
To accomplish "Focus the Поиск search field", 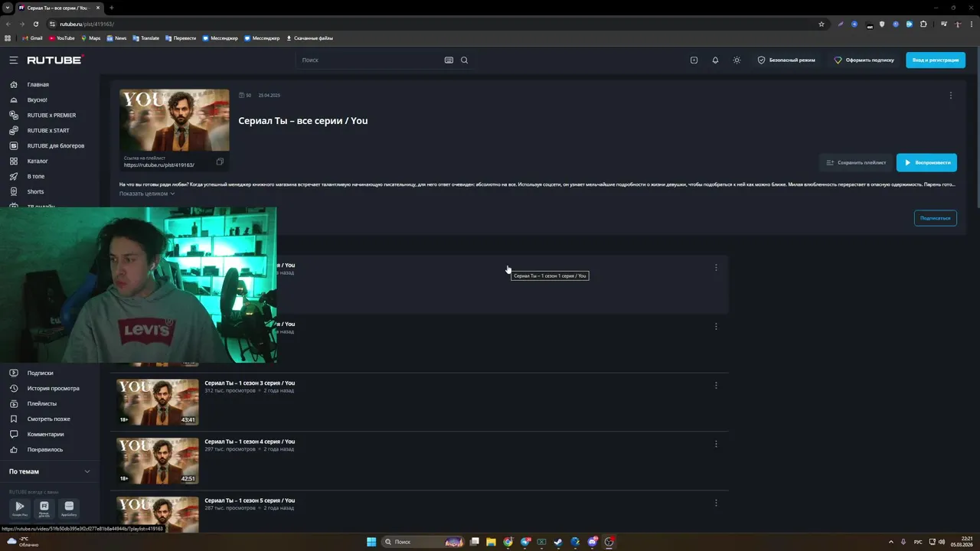I will (371, 60).
